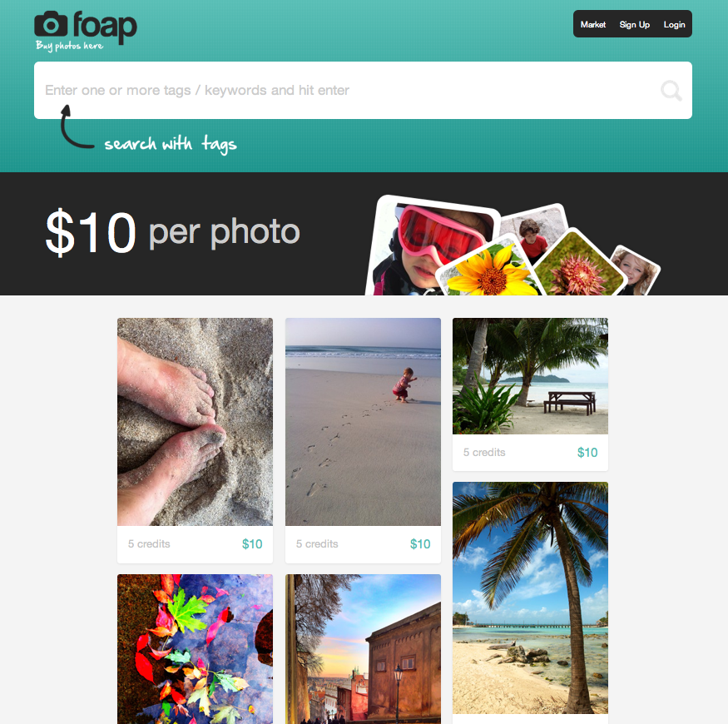Focus the tags and keywords search field
The width and height of the screenshot is (728, 724).
click(x=363, y=90)
